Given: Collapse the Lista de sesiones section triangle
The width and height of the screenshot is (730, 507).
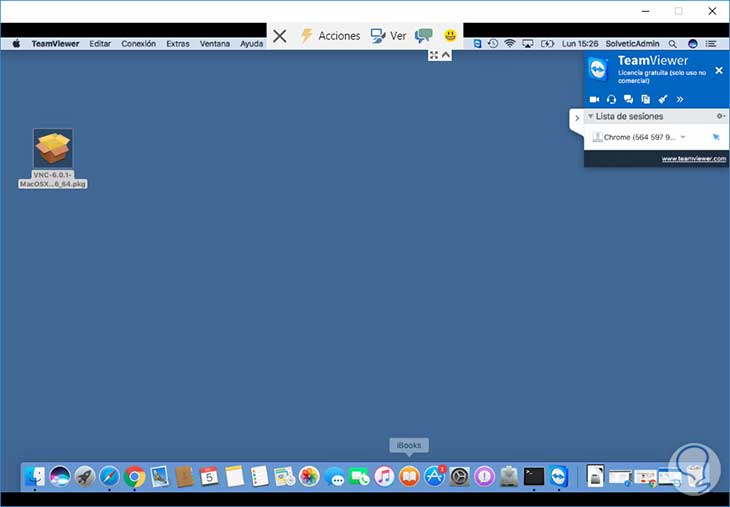Looking at the screenshot, I should 590,116.
